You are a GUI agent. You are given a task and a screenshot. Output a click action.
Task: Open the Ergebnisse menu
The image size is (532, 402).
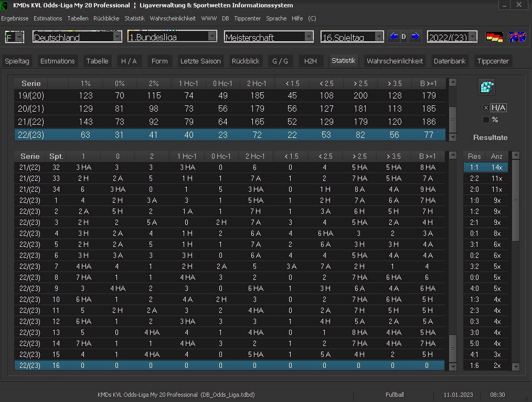[x=15, y=18]
